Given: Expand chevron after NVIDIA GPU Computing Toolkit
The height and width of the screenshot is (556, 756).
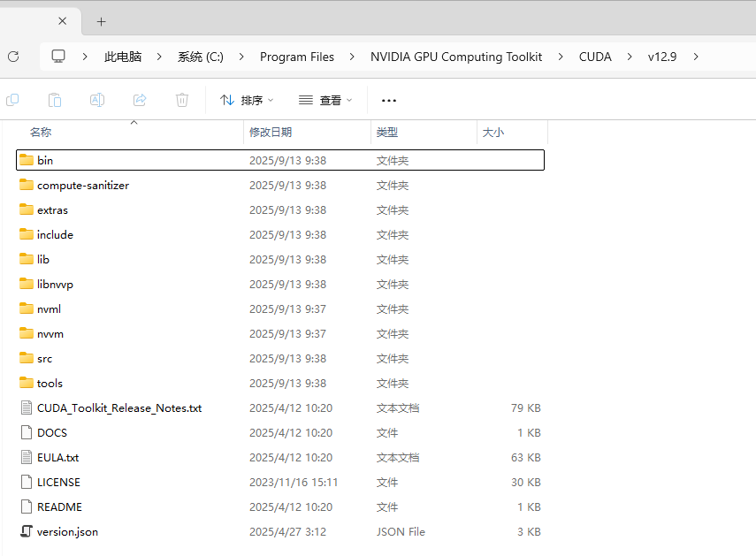Looking at the screenshot, I should tap(561, 57).
